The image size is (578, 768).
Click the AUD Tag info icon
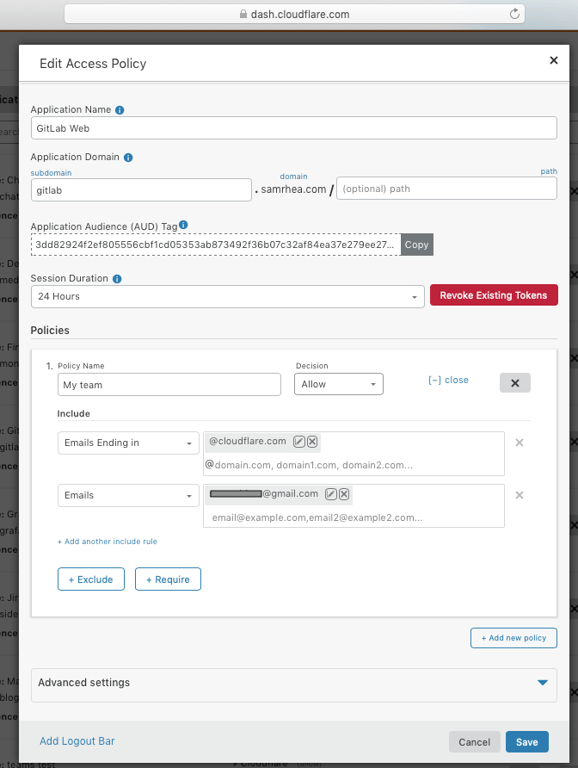[183, 225]
